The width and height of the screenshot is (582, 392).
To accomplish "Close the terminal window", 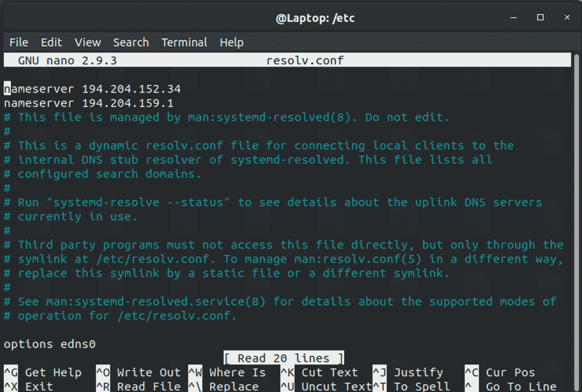I will (567, 18).
